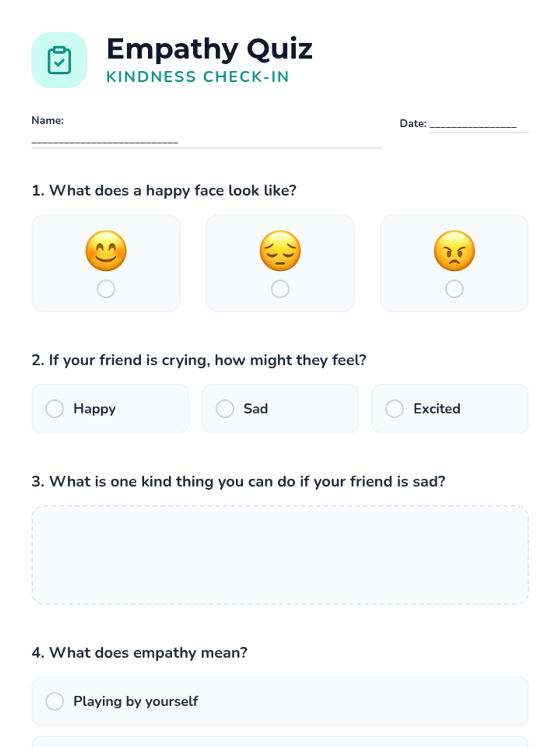
Task: Select radio button under happy face emoji
Action: click(x=106, y=289)
